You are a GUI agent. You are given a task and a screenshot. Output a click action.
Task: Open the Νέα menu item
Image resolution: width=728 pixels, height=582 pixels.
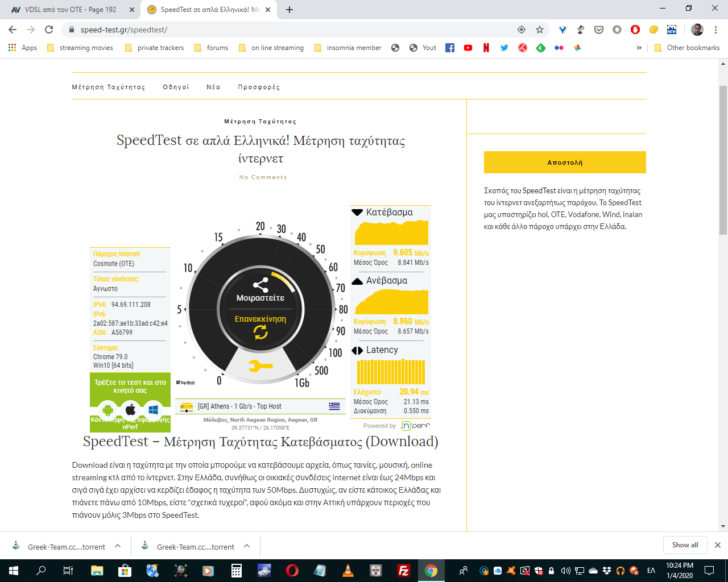pyautogui.click(x=213, y=87)
